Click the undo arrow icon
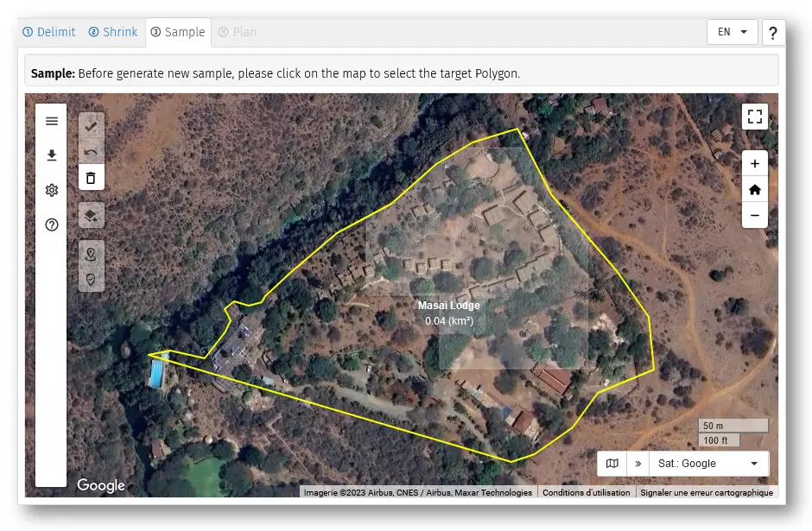This screenshot has width=812, height=531. coord(91,152)
